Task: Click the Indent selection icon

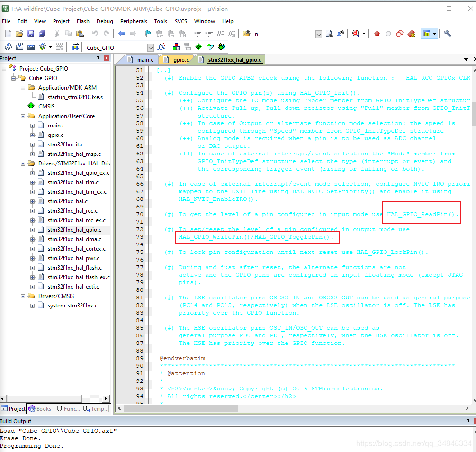Action: pyautogui.click(x=198, y=34)
